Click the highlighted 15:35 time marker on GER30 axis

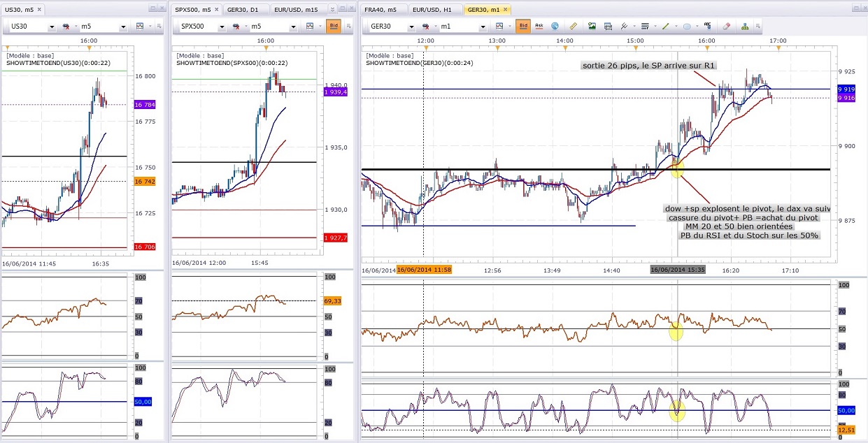(x=677, y=270)
